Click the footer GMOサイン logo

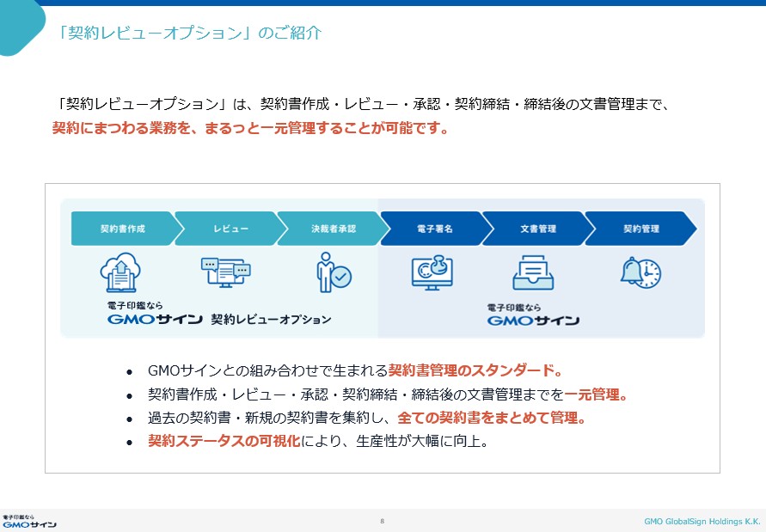tap(29, 521)
